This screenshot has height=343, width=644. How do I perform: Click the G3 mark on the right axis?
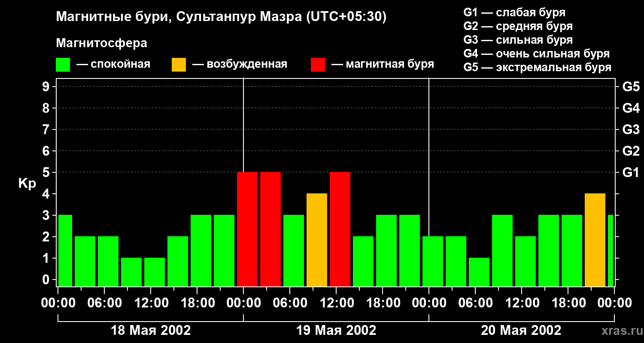pos(631,130)
